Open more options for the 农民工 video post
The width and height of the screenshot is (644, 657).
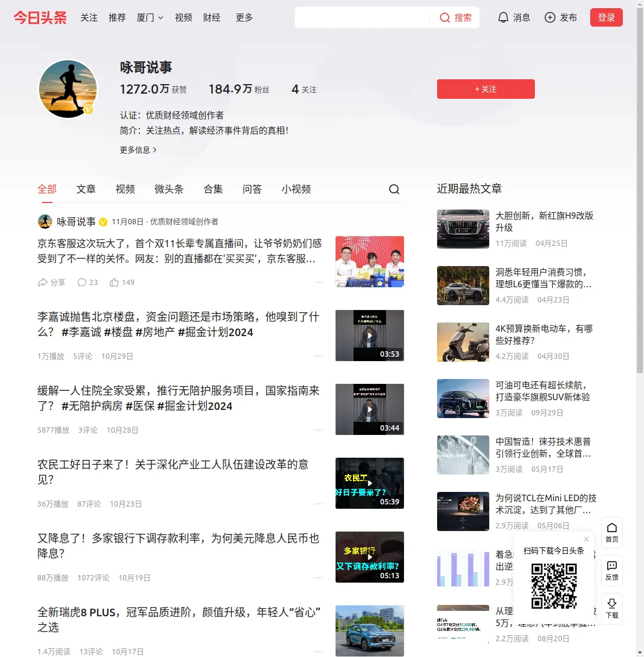point(319,504)
